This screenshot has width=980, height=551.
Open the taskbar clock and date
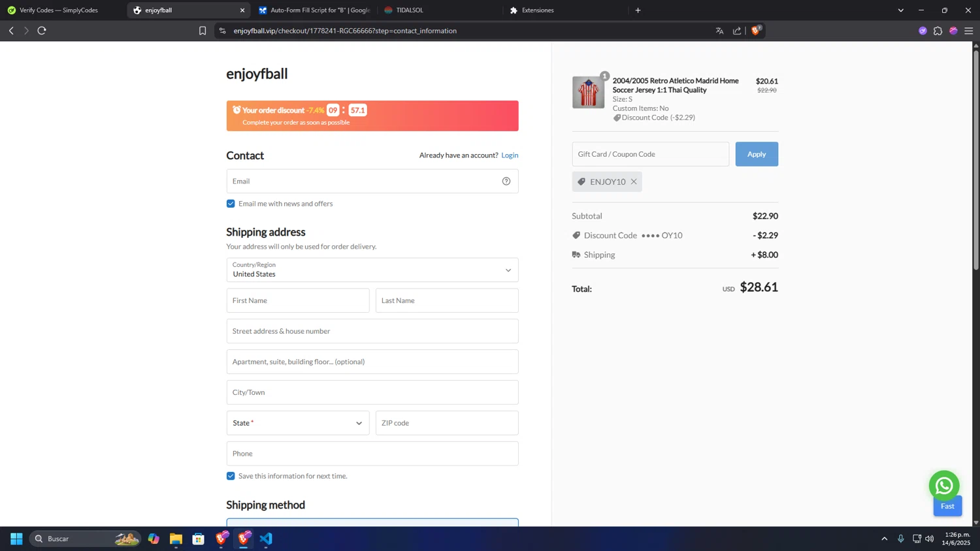[956, 539]
